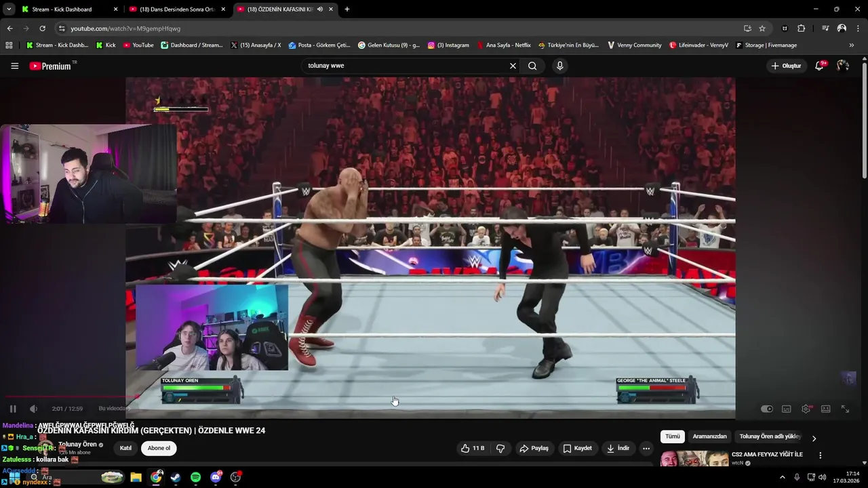Switch to theater mode
Viewport: 868px width, 488px height.
point(826,409)
